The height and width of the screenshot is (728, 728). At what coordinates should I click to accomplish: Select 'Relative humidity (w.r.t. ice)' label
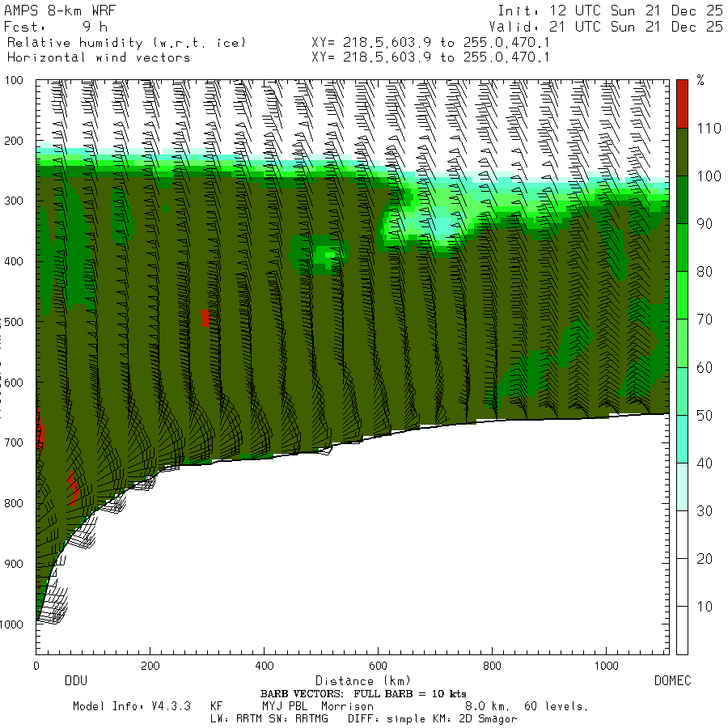coord(126,43)
